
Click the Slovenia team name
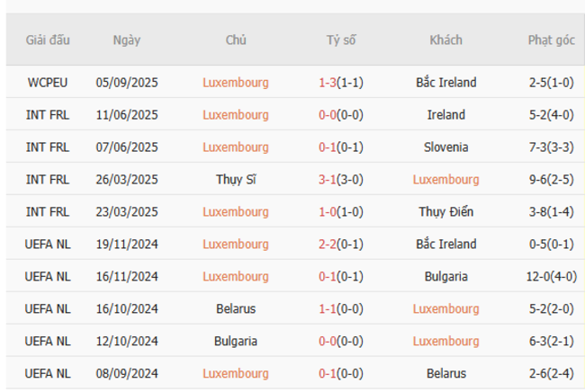445,147
